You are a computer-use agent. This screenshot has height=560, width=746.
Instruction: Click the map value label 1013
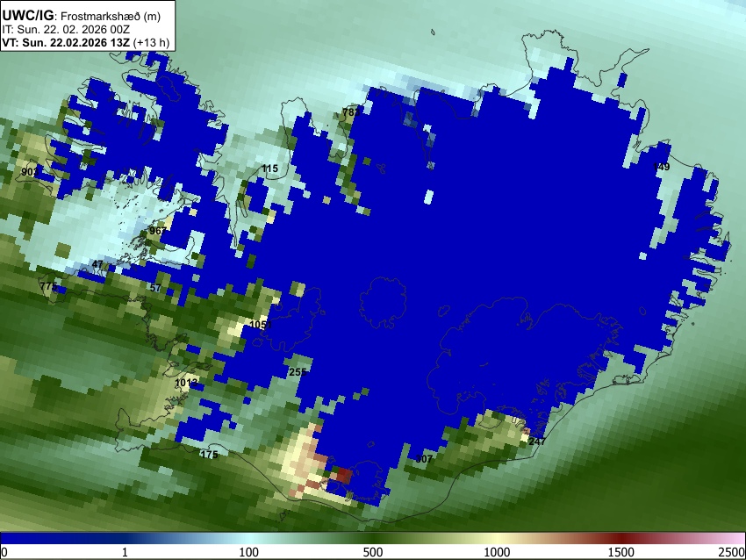186,383
